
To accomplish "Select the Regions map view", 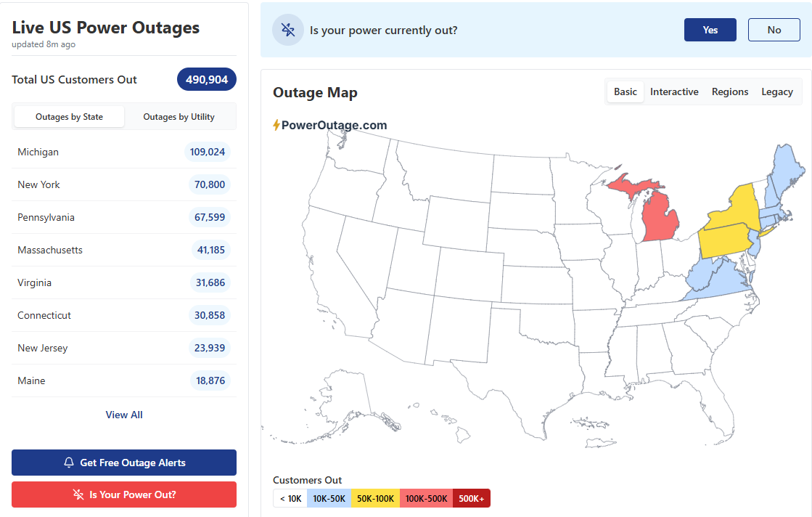I will (x=730, y=91).
